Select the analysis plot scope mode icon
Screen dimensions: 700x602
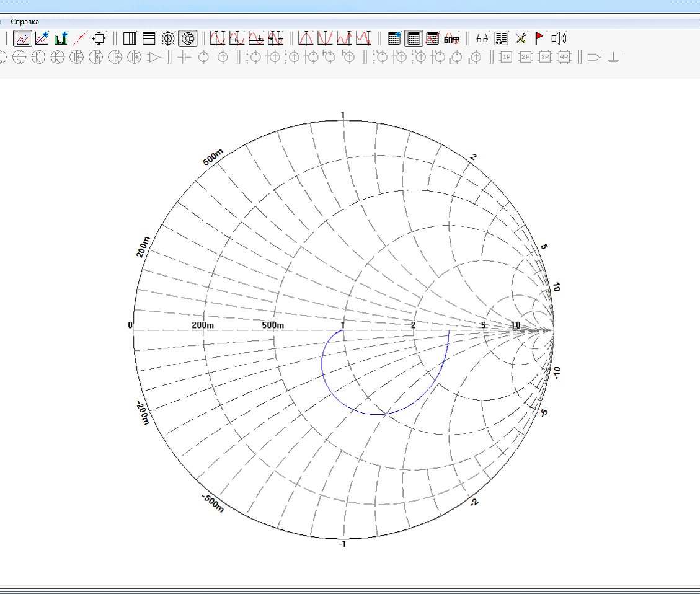22,38
